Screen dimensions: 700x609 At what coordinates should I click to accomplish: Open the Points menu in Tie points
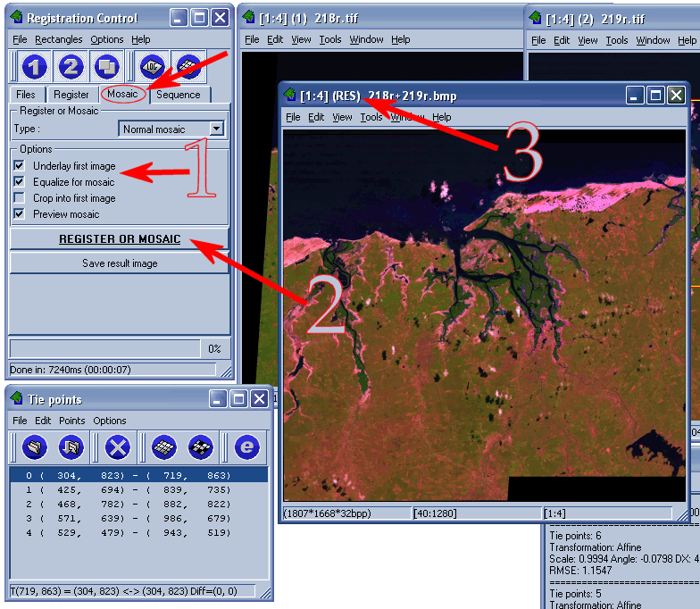pyautogui.click(x=72, y=421)
